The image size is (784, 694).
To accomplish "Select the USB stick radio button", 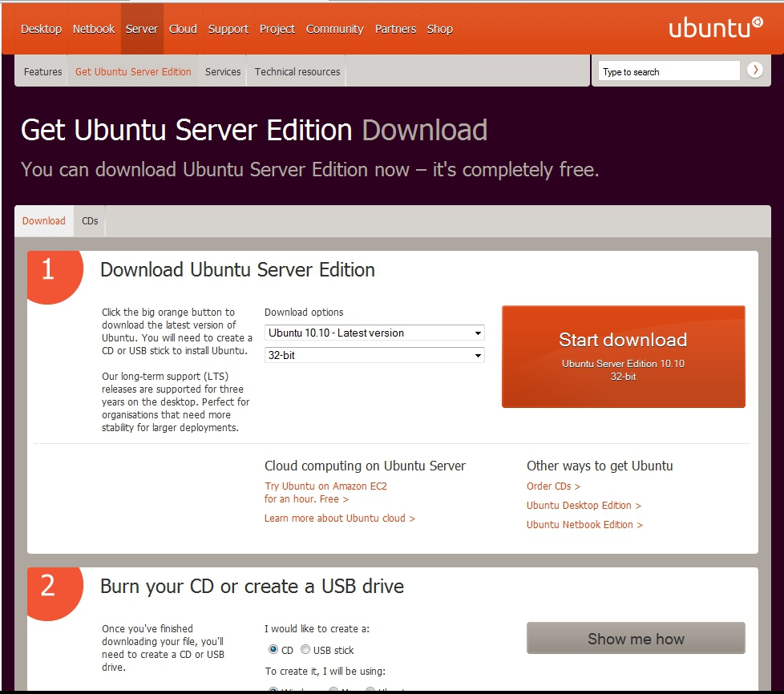I will (305, 649).
